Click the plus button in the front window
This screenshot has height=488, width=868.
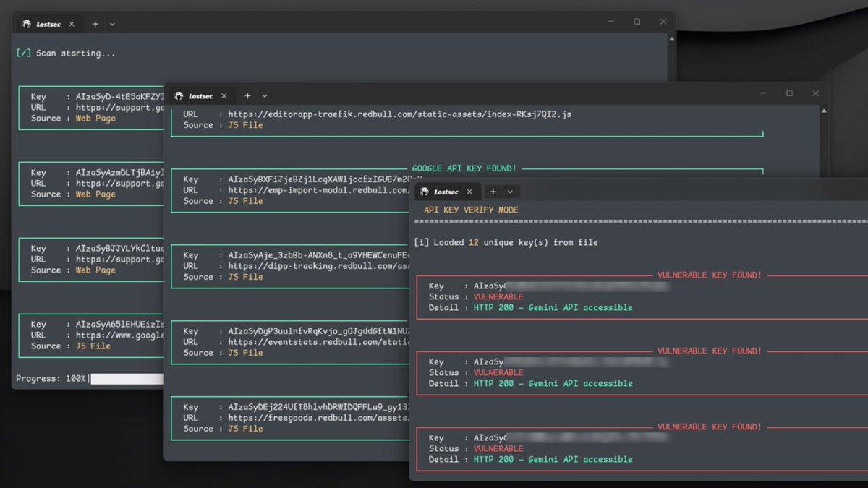(x=493, y=192)
